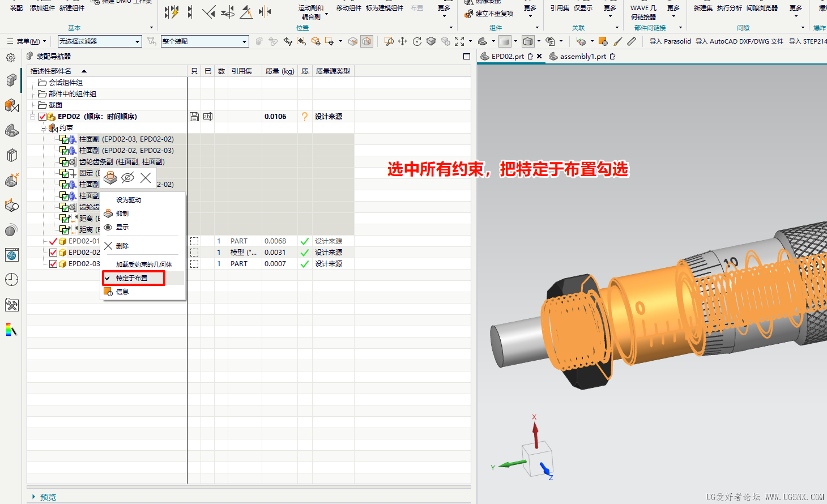Viewport: 827px width, 504px height.
Task: Select the Measure ruler tool in the toolbar
Action: (632, 41)
